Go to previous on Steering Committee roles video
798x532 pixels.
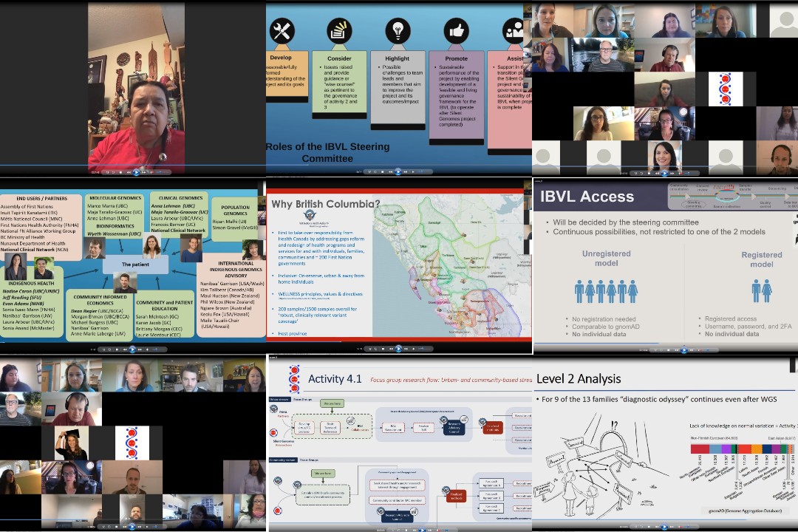click(x=390, y=171)
